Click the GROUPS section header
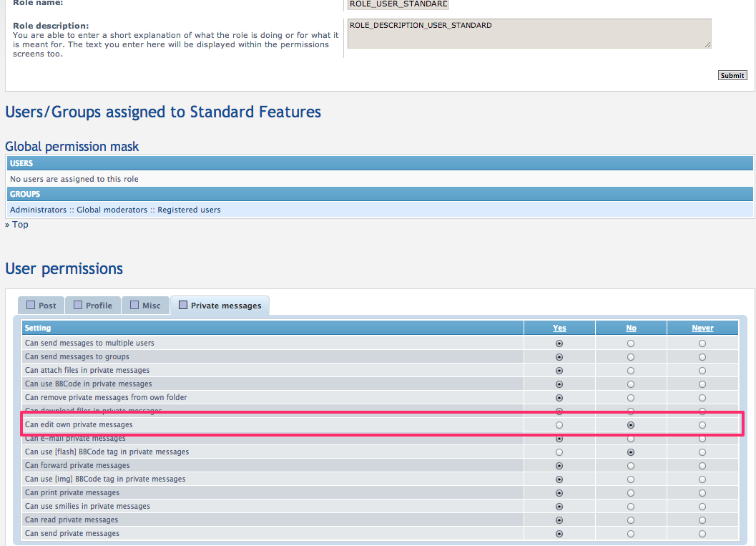 pos(380,194)
